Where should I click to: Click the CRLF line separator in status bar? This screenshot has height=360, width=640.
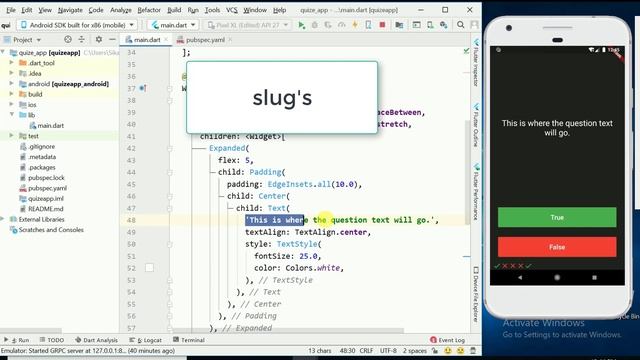(x=366, y=351)
